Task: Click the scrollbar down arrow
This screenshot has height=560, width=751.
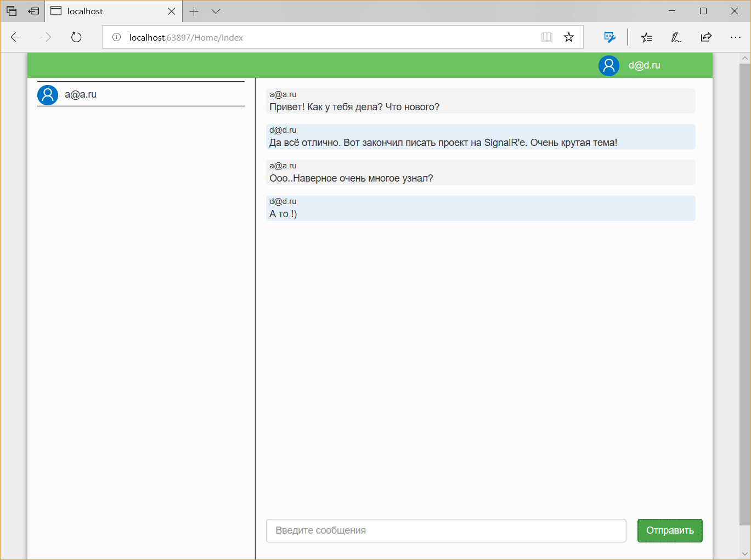Action: [x=745, y=553]
